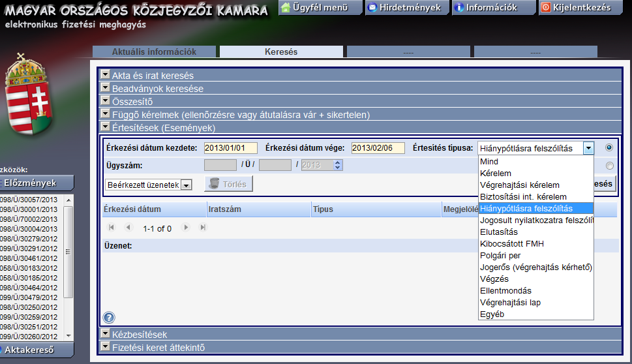The image size is (632, 364).
Task: Sort by Iratszám column header
Action: coord(259,209)
